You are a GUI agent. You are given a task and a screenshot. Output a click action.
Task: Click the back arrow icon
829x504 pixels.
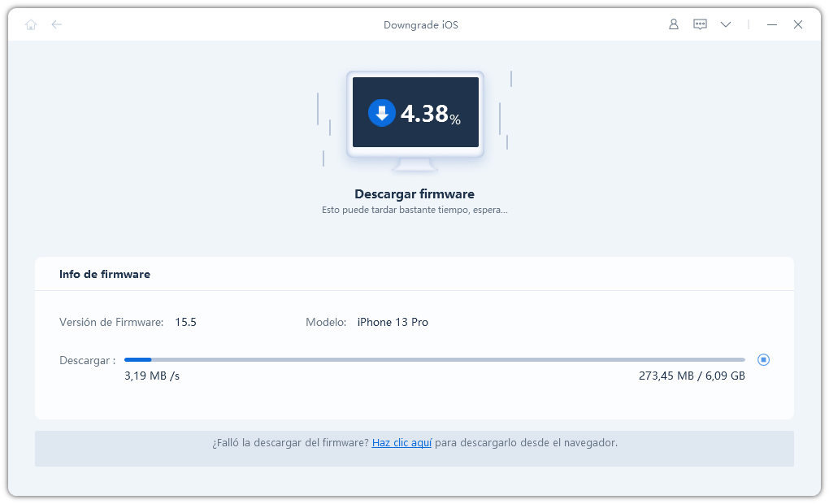pyautogui.click(x=56, y=24)
